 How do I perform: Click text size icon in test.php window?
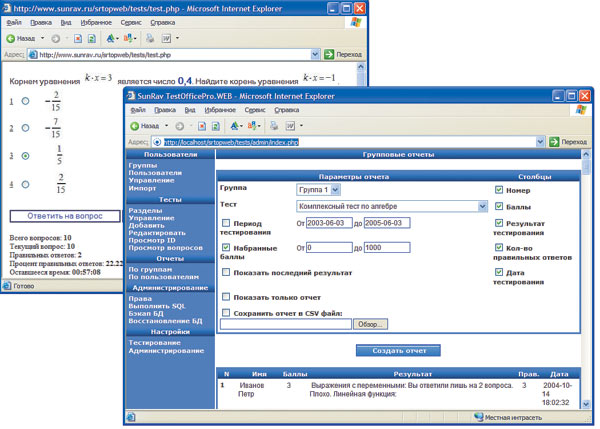tap(111, 38)
